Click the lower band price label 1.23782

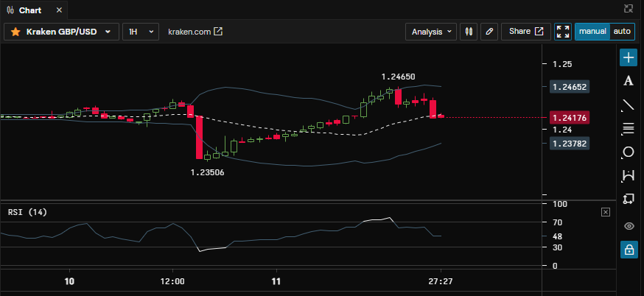point(568,144)
